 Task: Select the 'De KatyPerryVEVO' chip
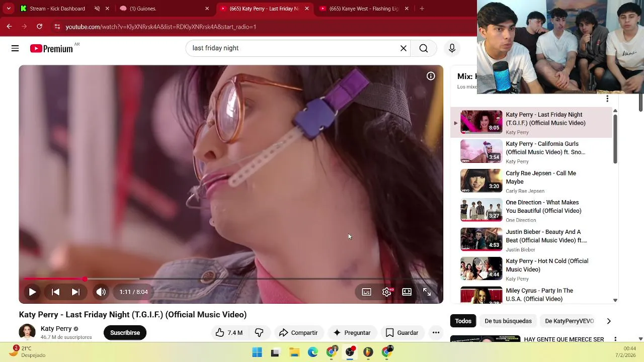click(x=570, y=321)
